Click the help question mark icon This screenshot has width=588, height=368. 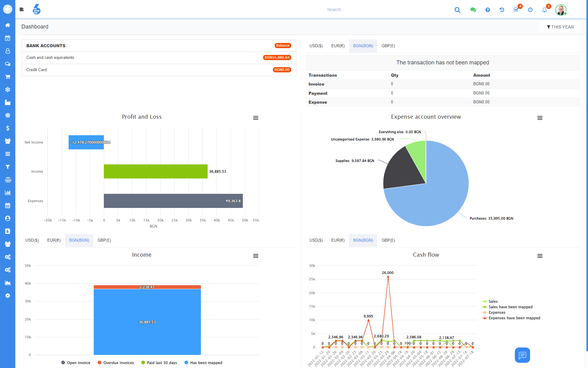[x=488, y=10]
